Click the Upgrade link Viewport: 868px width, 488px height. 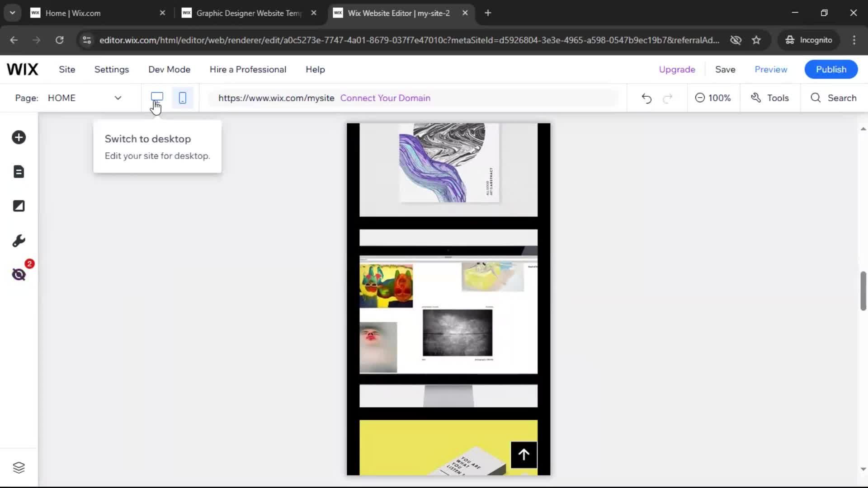pos(677,70)
